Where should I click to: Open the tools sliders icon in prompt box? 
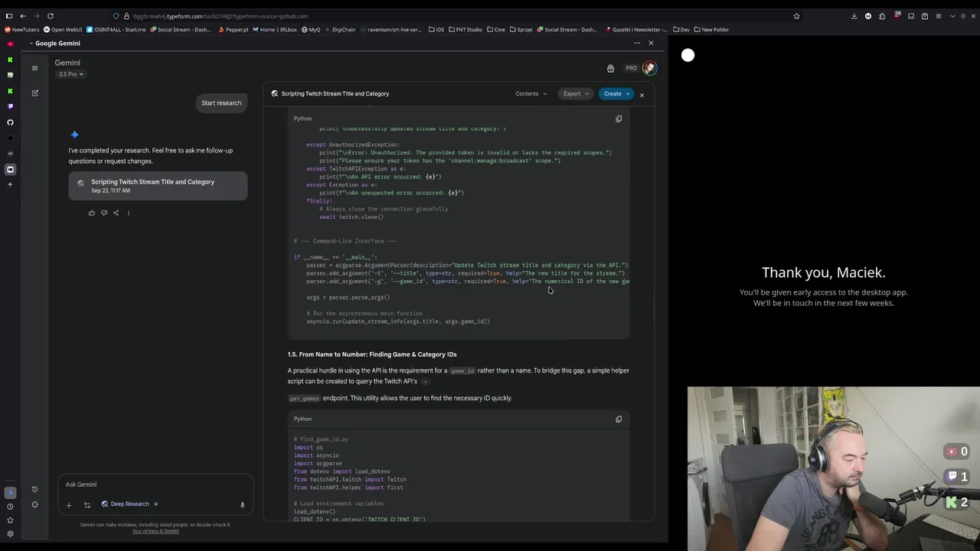pos(87,504)
